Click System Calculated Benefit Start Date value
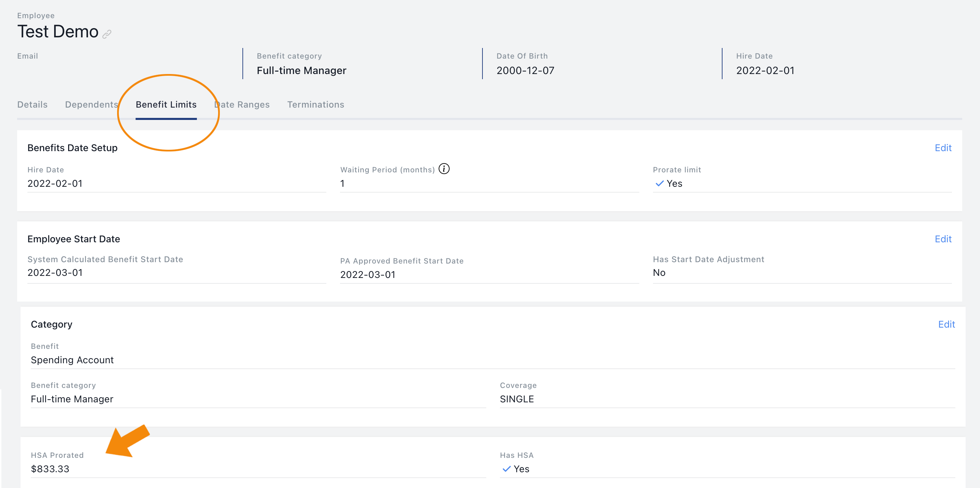This screenshot has width=980, height=488. point(55,272)
